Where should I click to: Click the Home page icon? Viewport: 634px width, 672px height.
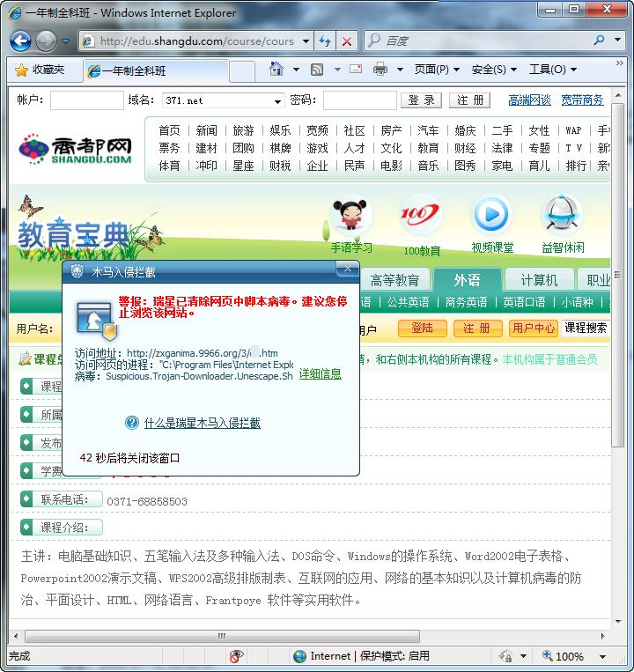[x=276, y=70]
